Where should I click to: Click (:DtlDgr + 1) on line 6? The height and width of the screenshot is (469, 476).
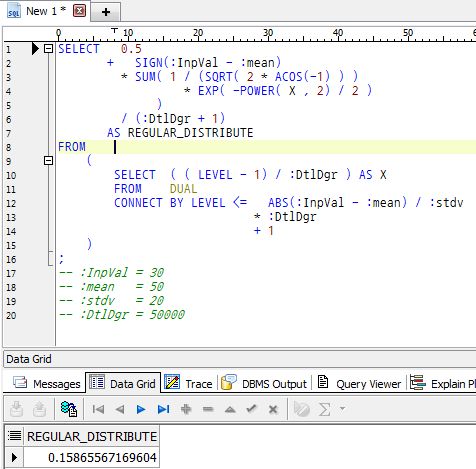tap(180, 118)
